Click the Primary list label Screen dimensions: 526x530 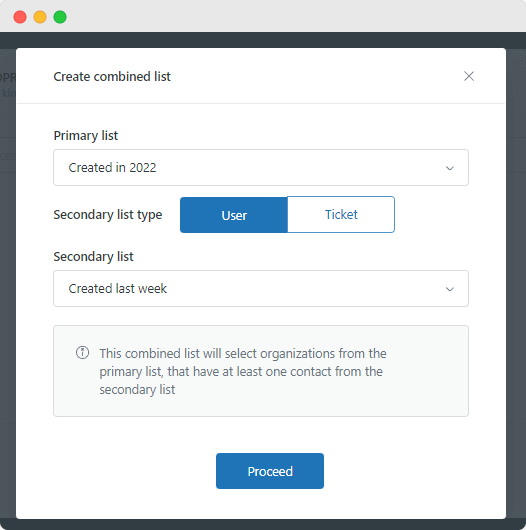(86, 136)
